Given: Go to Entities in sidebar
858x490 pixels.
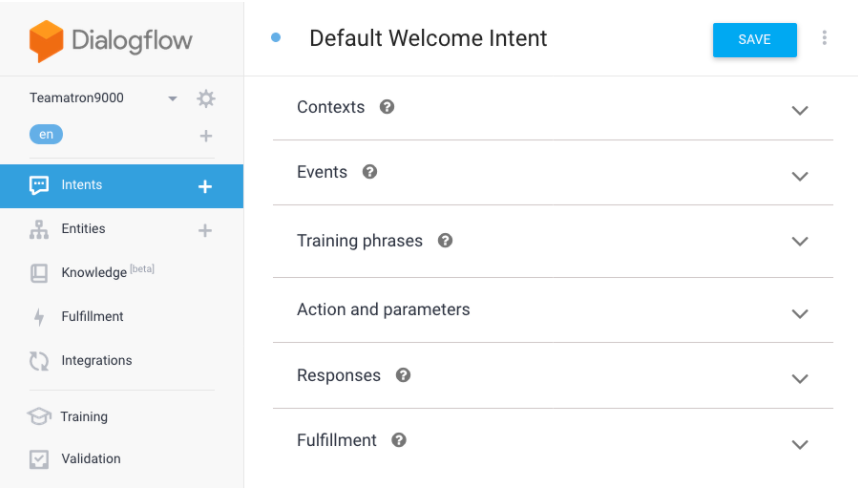Looking at the screenshot, I should 83,229.
